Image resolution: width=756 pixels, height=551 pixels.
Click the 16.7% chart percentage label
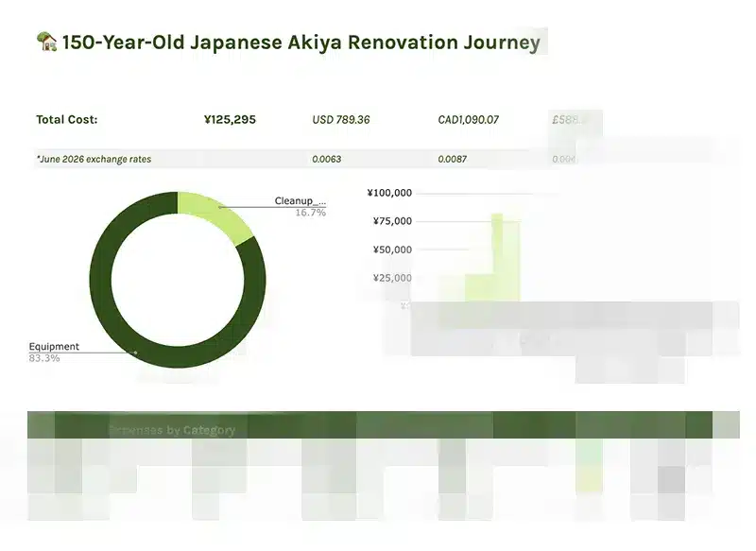pos(311,213)
